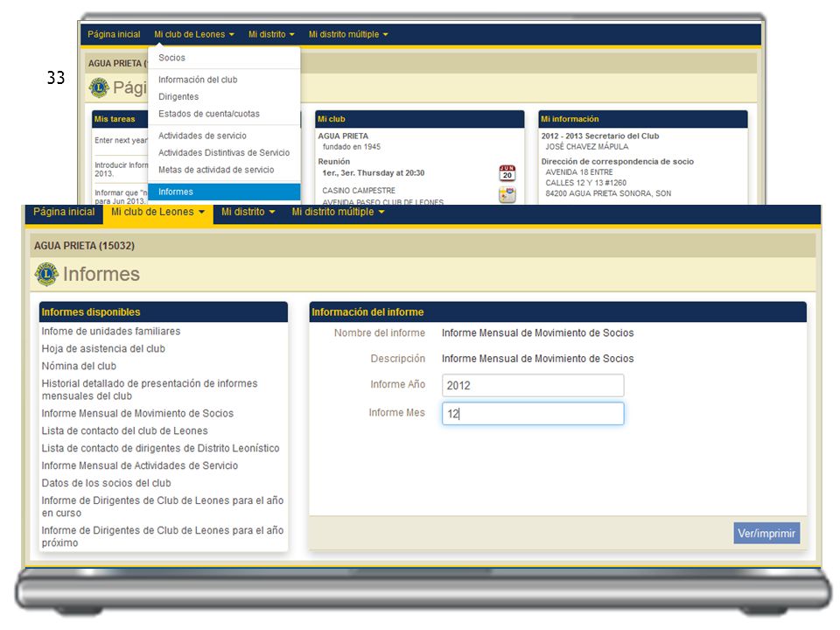
Task: Open Nómina del club report
Action: [79, 367]
